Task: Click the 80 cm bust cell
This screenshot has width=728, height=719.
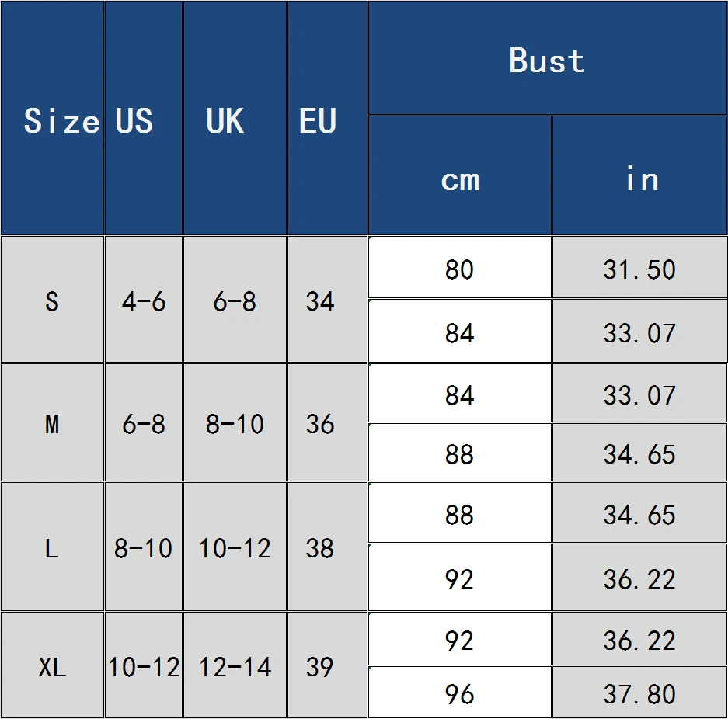Action: (460, 267)
